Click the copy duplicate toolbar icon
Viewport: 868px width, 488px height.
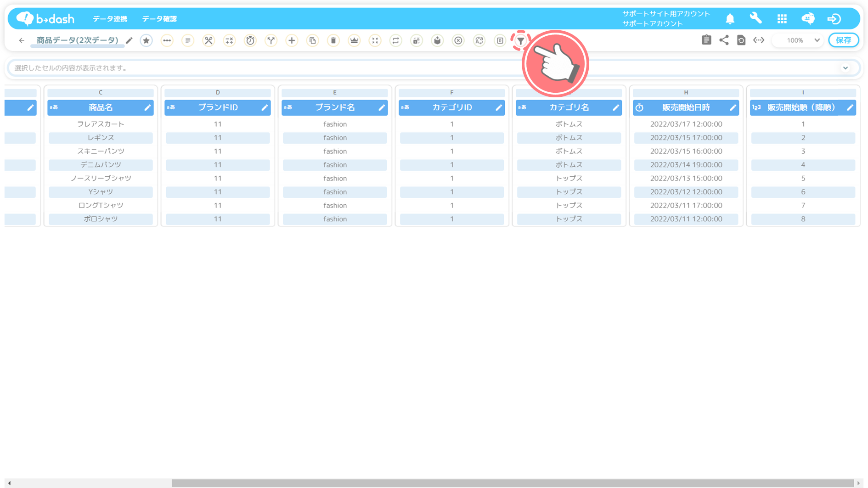(312, 40)
